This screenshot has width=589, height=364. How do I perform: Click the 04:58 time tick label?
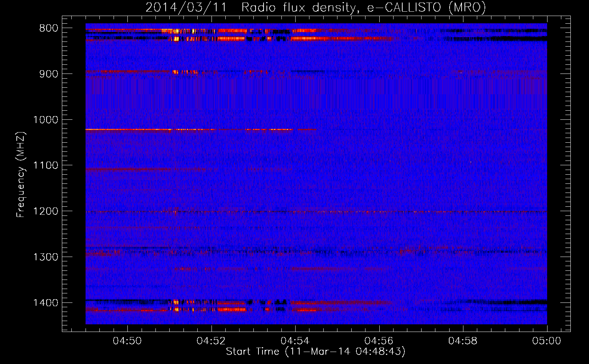(x=463, y=341)
